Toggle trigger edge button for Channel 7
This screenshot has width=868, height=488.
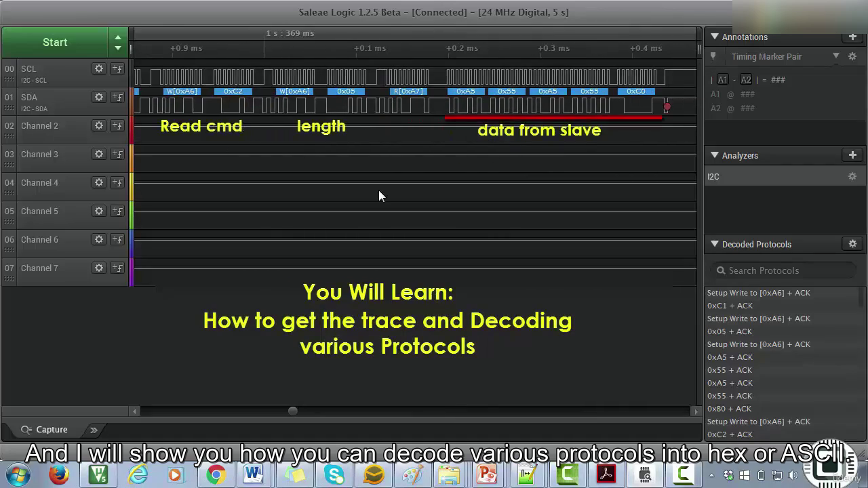117,268
